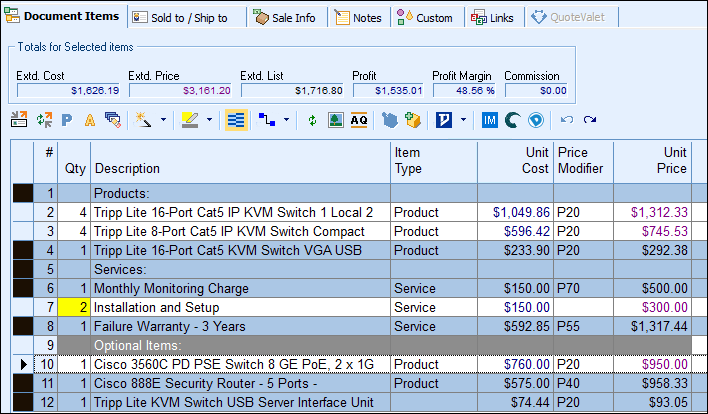Click the dark green C crescent toolbar icon
Viewport: 708px width, 414px height.
click(512, 120)
